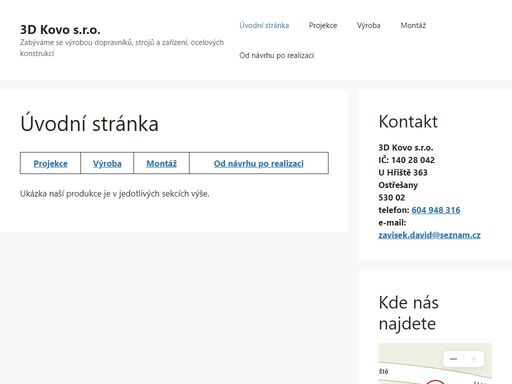The image size is (512, 384).
Task: Click the '3D Kovo s.r.o.' contact name
Action: tap(406, 147)
